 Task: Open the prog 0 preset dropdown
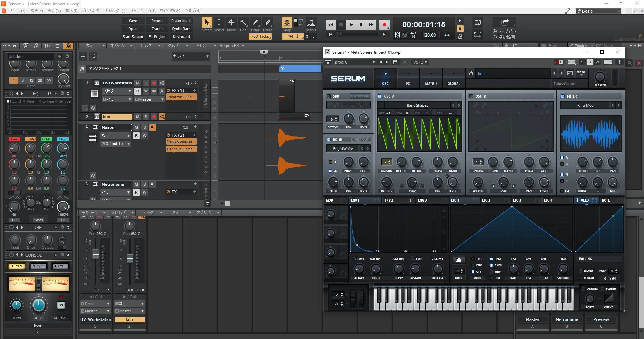[355, 62]
